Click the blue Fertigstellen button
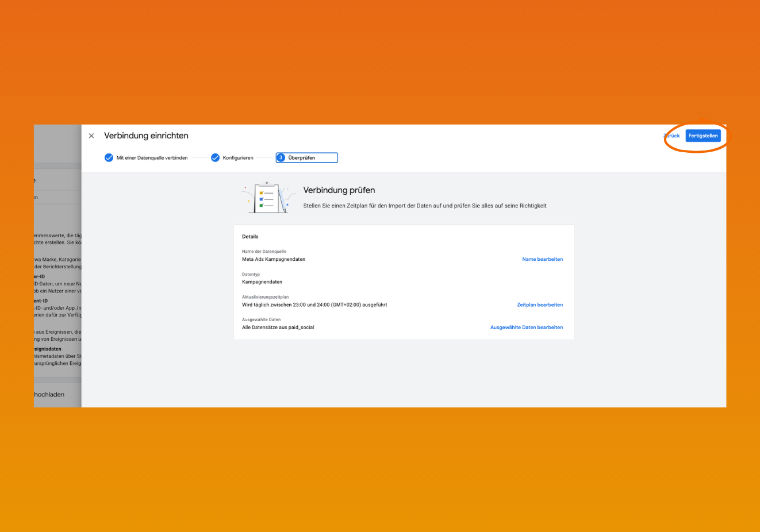 click(703, 136)
